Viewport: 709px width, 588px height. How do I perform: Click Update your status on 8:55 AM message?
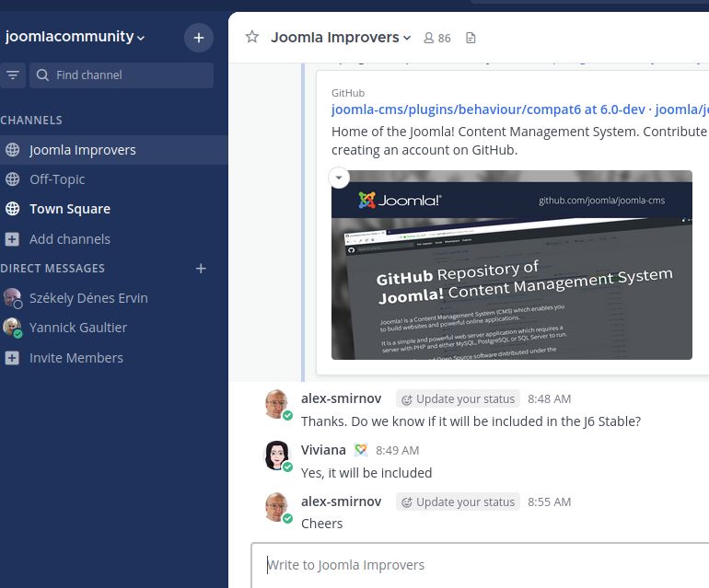(x=458, y=502)
